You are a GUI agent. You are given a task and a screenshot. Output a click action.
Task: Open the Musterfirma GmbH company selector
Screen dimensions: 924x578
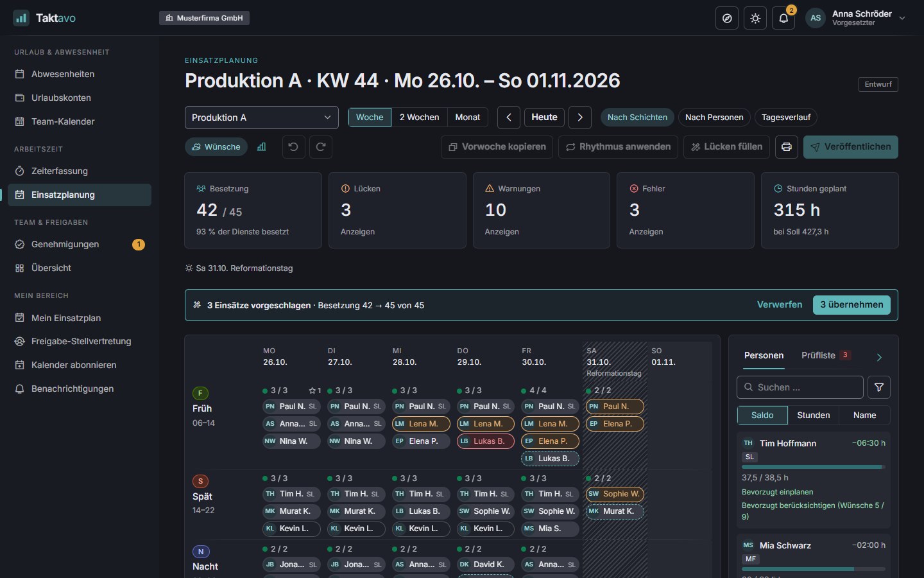204,18
